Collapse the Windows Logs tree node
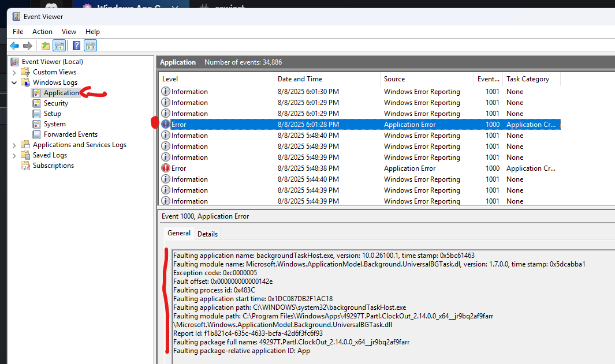 tap(14, 82)
